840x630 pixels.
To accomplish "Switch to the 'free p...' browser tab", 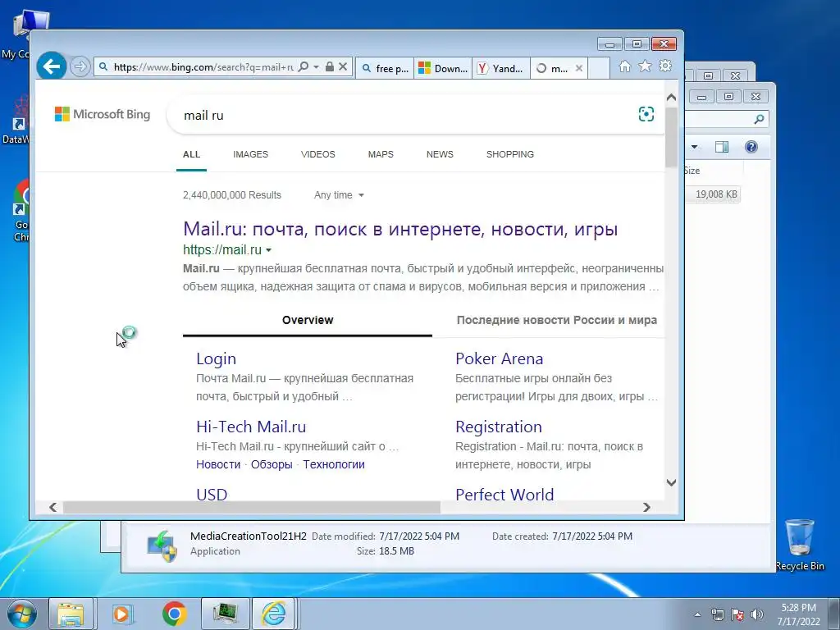I will click(x=385, y=68).
